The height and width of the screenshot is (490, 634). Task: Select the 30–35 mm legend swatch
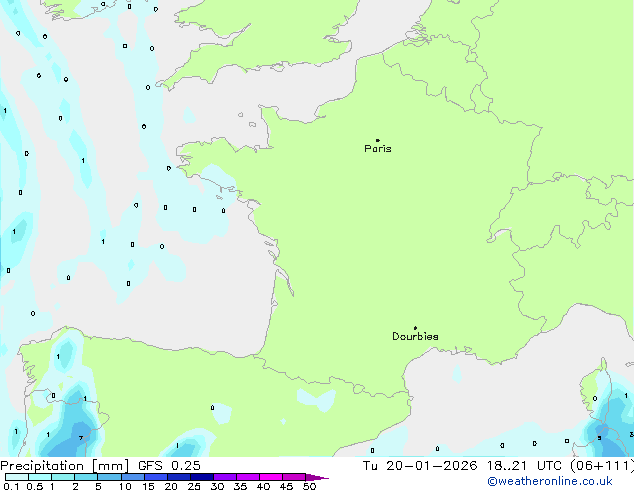(225, 477)
